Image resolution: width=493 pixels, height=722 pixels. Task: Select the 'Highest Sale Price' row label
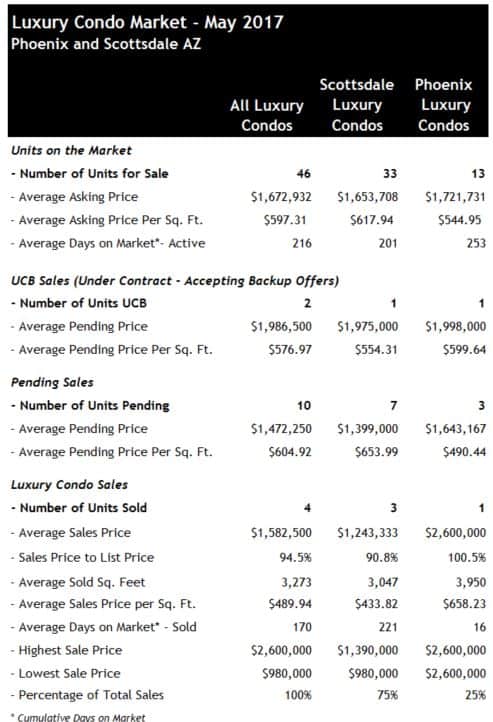point(67,650)
